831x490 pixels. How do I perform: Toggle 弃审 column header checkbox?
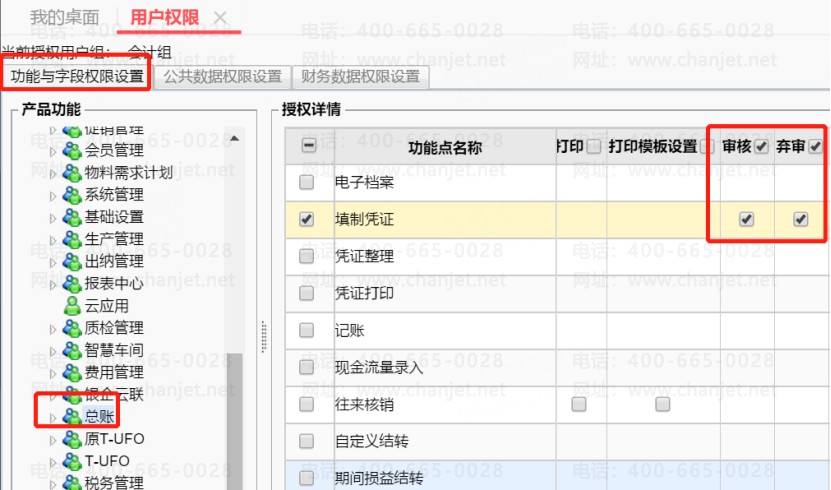coord(815,147)
